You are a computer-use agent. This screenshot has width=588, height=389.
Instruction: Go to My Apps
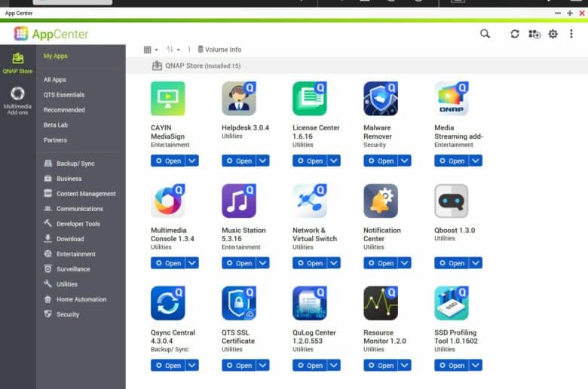(x=56, y=56)
